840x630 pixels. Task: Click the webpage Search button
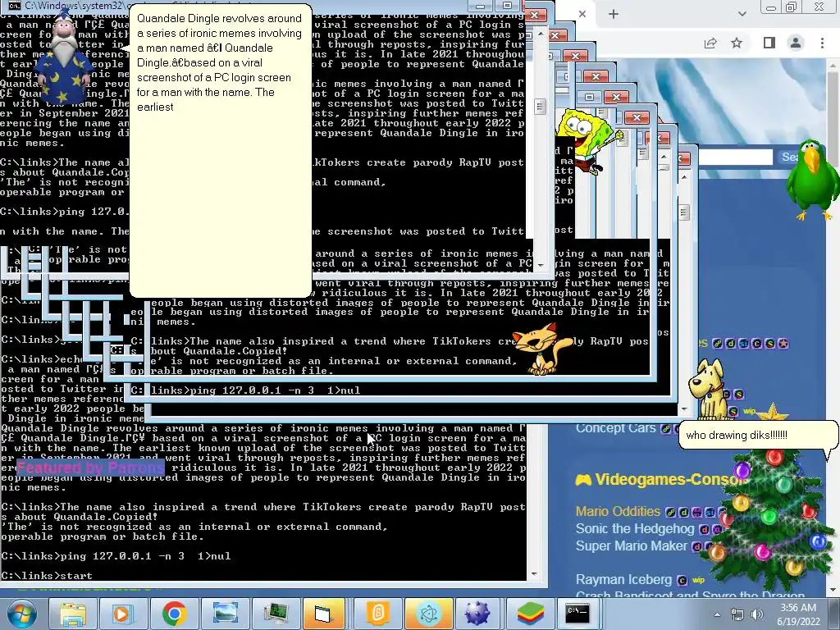[x=790, y=157]
